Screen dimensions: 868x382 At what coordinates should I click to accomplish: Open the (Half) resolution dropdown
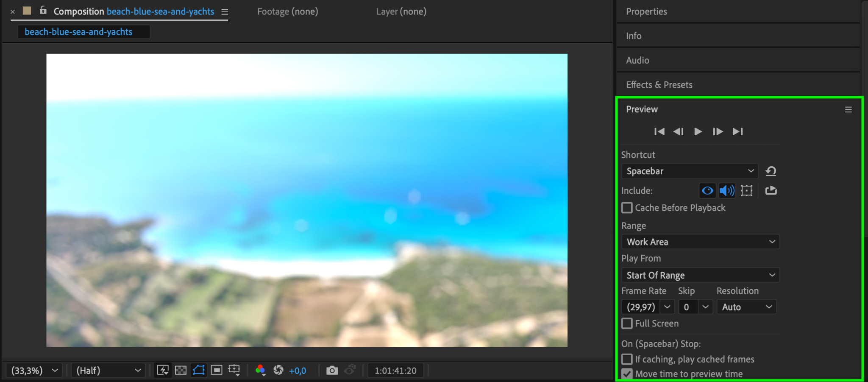(108, 371)
